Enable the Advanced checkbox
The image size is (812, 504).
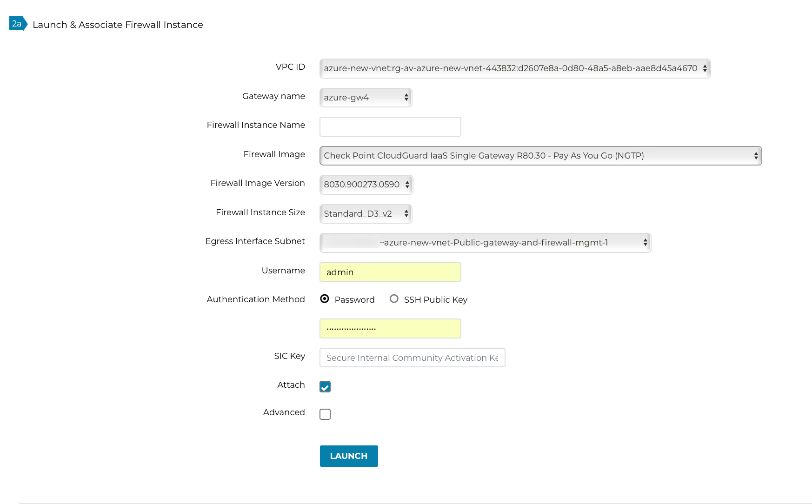[325, 414]
